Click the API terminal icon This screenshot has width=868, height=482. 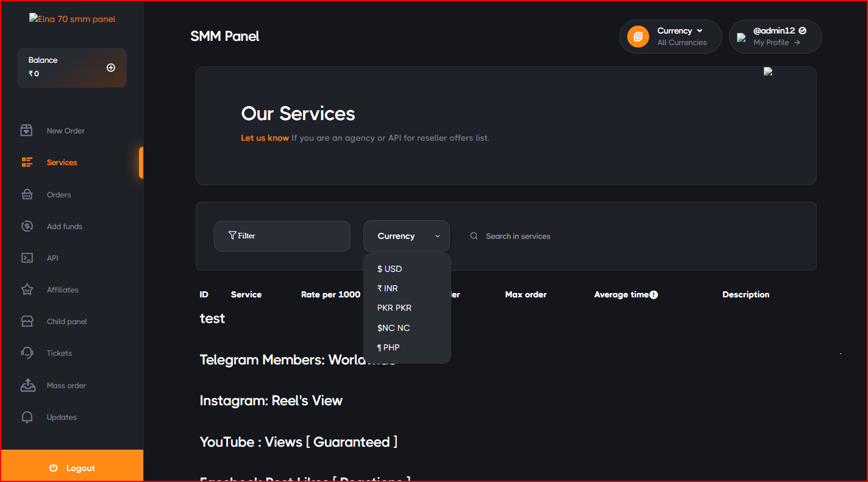click(27, 258)
